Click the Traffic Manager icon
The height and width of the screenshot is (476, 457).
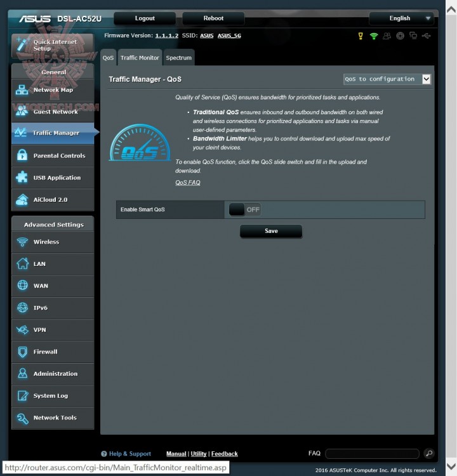pos(20,133)
